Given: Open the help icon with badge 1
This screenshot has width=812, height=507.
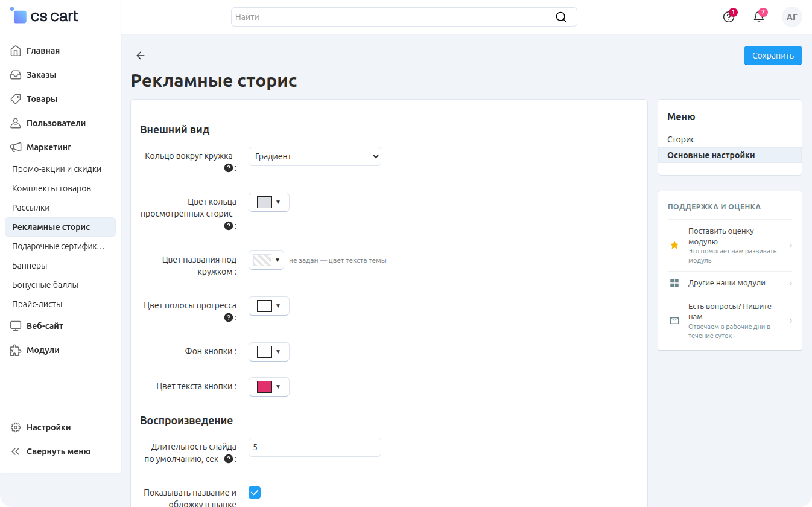Looking at the screenshot, I should click(729, 17).
